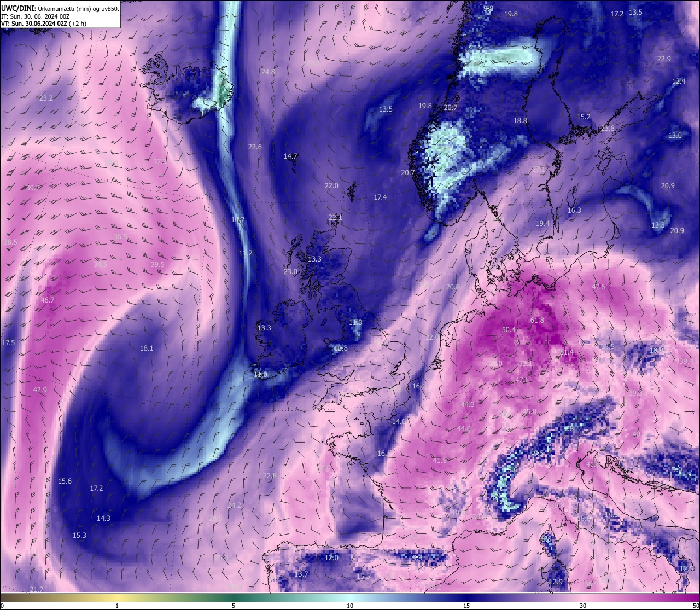Click the 39.5 value label

tap(157, 264)
